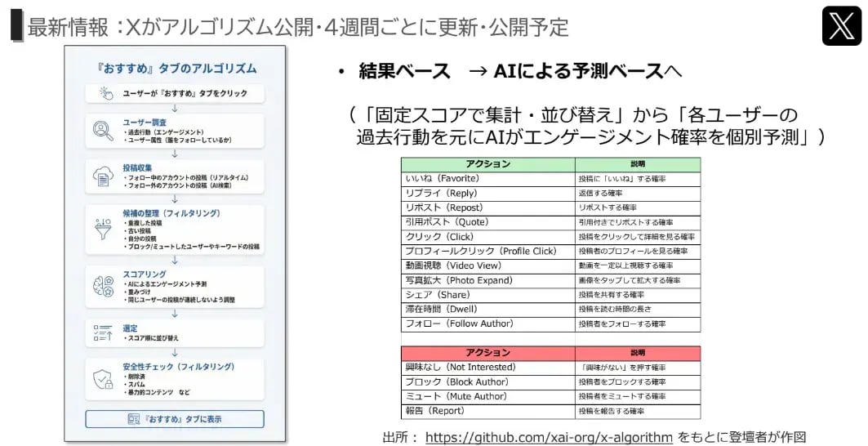The image size is (868, 446).
Task: Click the 投稿者をミュートする確率 description
Action: 638,397
